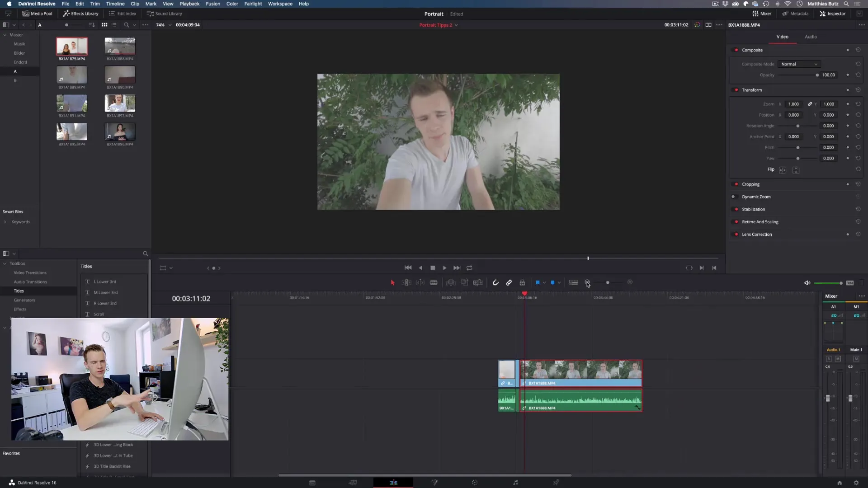Jump to last frame in viewer
868x488 pixels.
click(457, 268)
